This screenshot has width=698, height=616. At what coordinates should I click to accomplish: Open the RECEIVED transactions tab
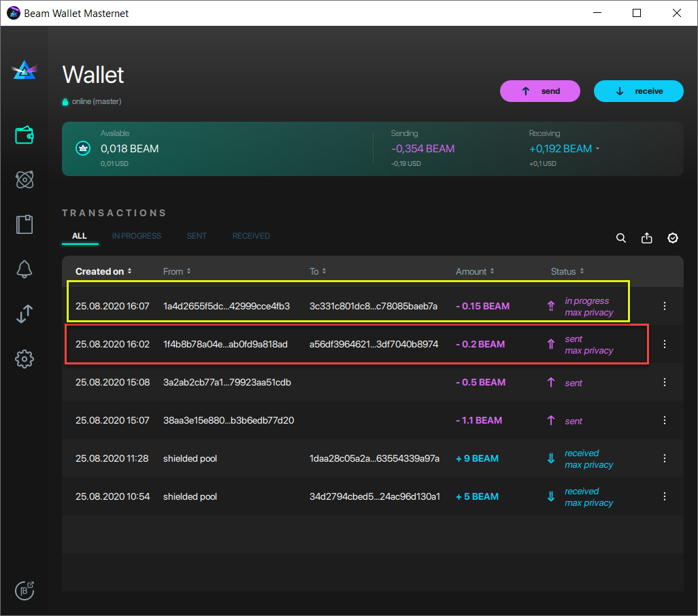(x=251, y=236)
